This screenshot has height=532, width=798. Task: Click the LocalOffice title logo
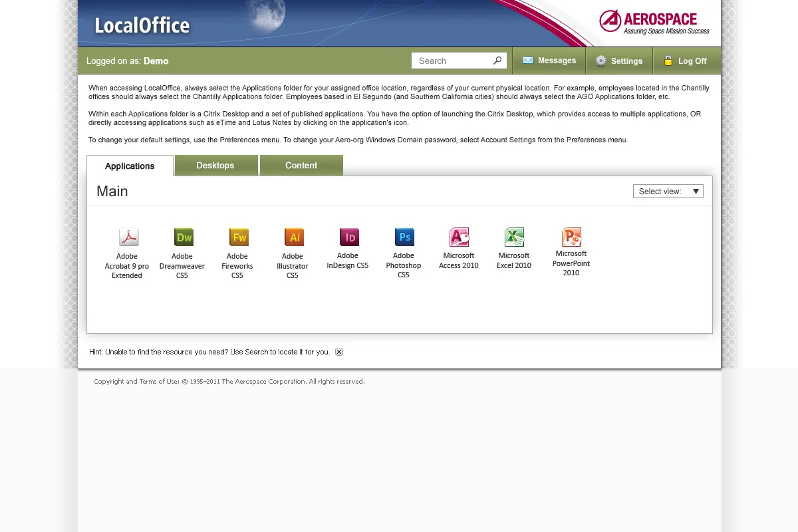tap(142, 25)
